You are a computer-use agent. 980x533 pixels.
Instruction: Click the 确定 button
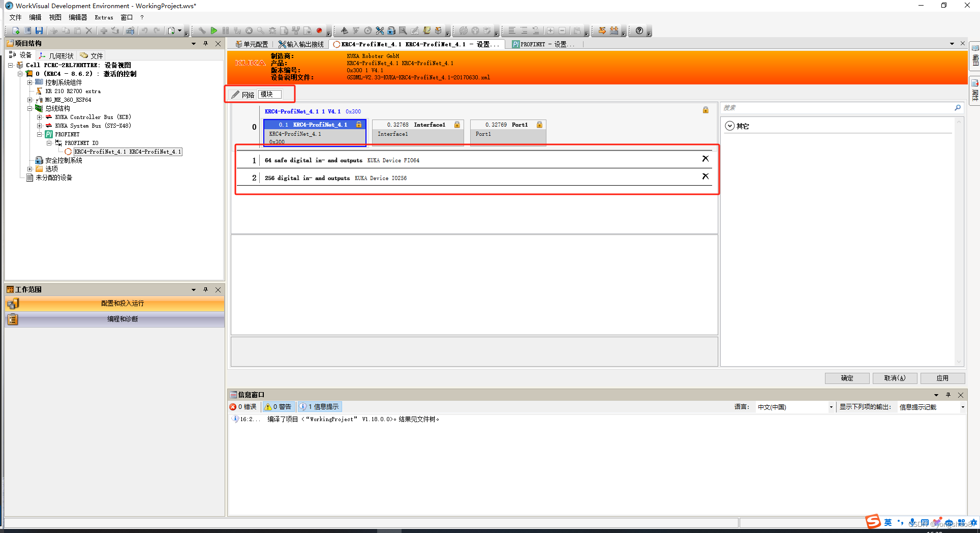coord(847,378)
